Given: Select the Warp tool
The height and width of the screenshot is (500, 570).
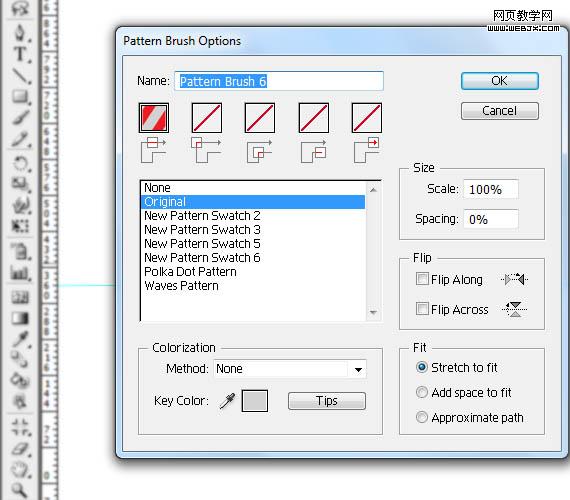Looking at the screenshot, I should coord(20,205).
